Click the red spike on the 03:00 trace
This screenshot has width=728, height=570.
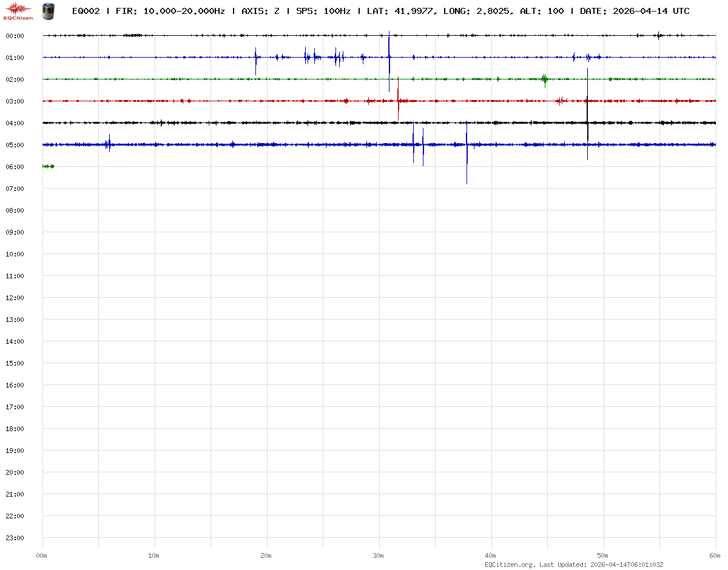398,100
